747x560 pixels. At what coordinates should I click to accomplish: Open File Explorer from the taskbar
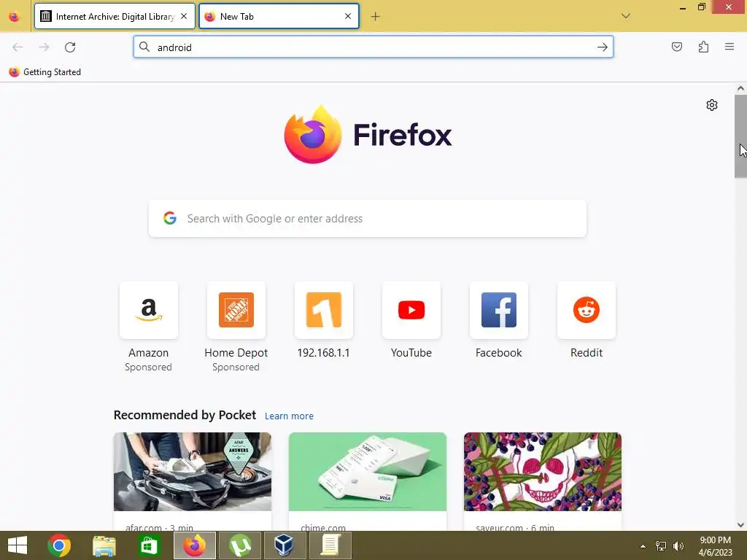pos(104,545)
